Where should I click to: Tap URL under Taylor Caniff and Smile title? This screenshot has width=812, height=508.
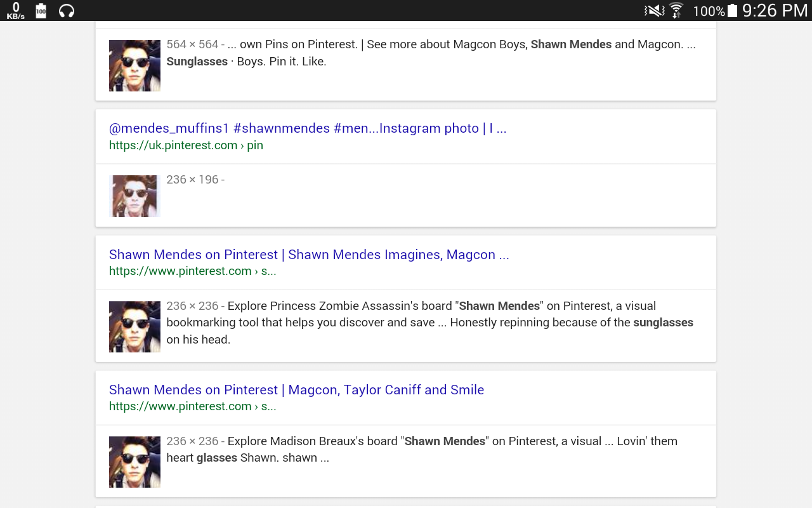click(x=193, y=406)
